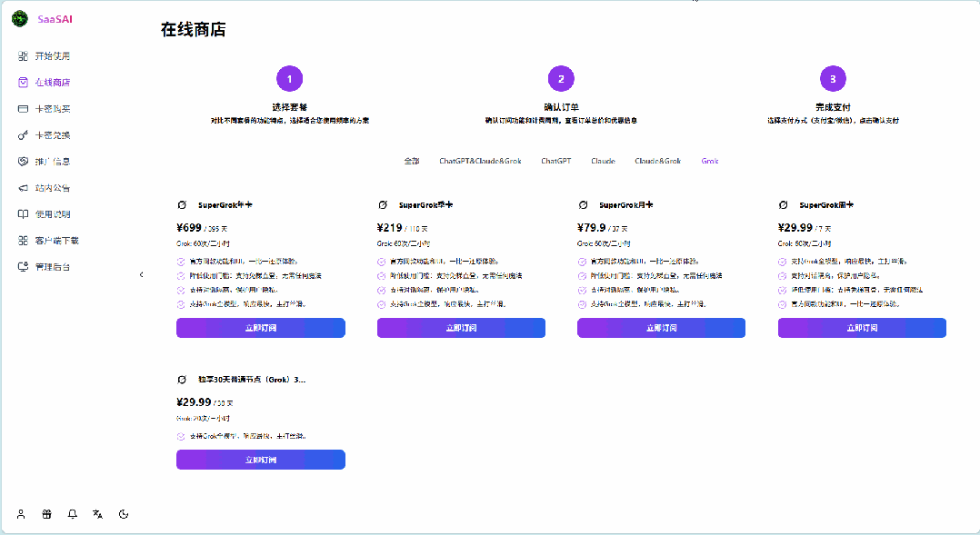Click the 使用说明 book icon
Viewport: 980px width, 535px height.
(23, 214)
